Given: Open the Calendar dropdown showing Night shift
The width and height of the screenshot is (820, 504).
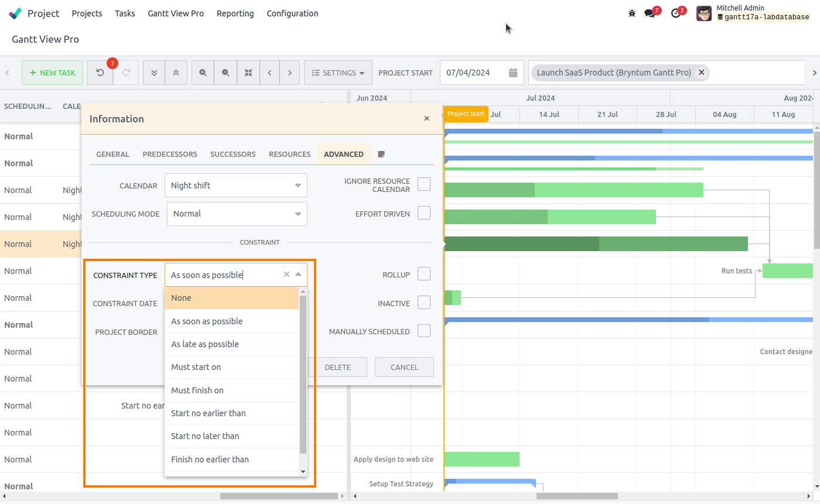Looking at the screenshot, I should [236, 185].
